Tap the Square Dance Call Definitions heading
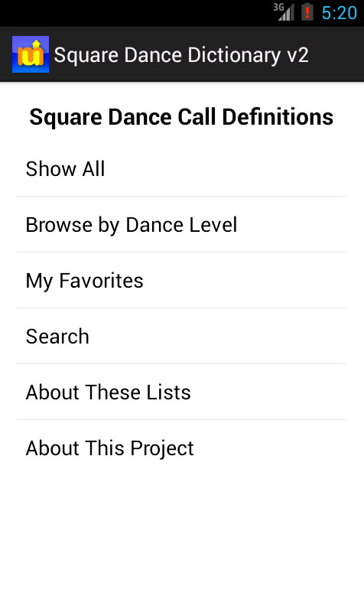The height and width of the screenshot is (609, 364). coord(181,117)
